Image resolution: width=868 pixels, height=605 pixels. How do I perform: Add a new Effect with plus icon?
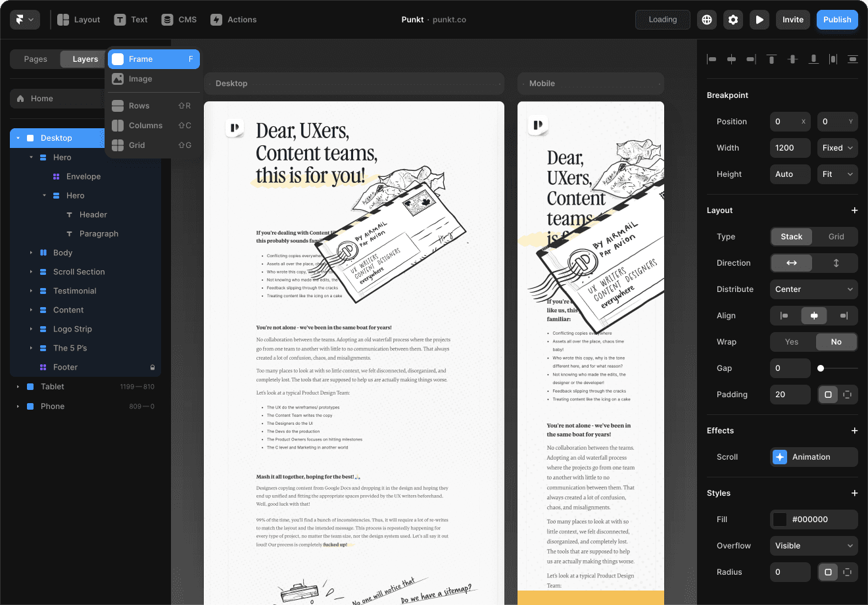(x=854, y=431)
